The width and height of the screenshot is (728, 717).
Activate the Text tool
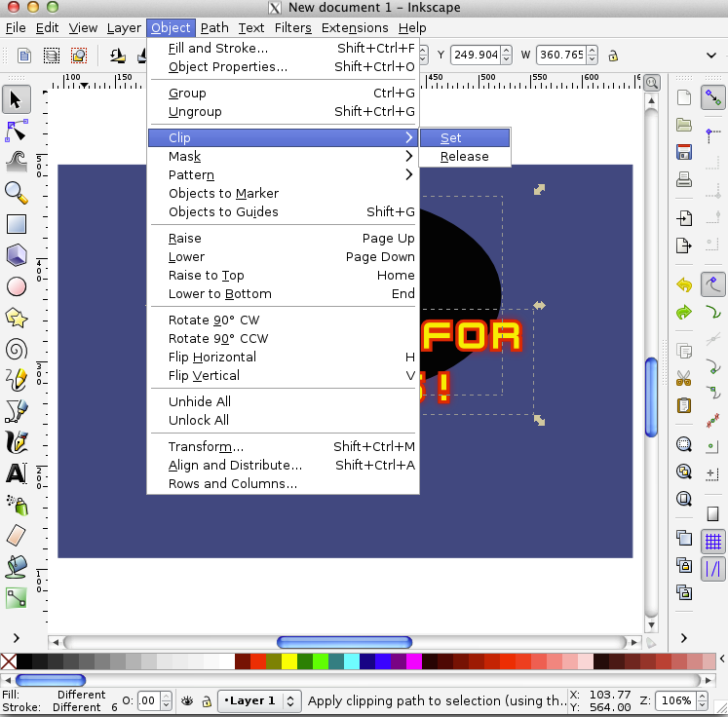coord(17,473)
